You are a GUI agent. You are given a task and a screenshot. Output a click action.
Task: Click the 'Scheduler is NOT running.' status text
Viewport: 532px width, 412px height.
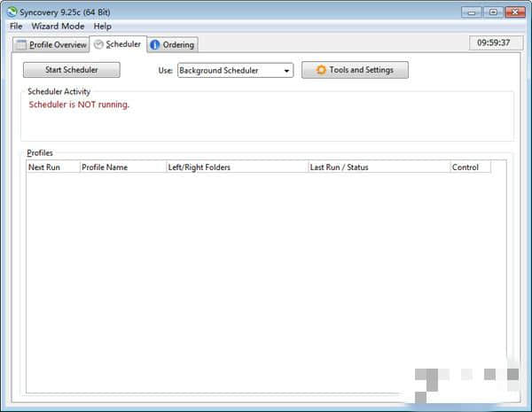79,105
